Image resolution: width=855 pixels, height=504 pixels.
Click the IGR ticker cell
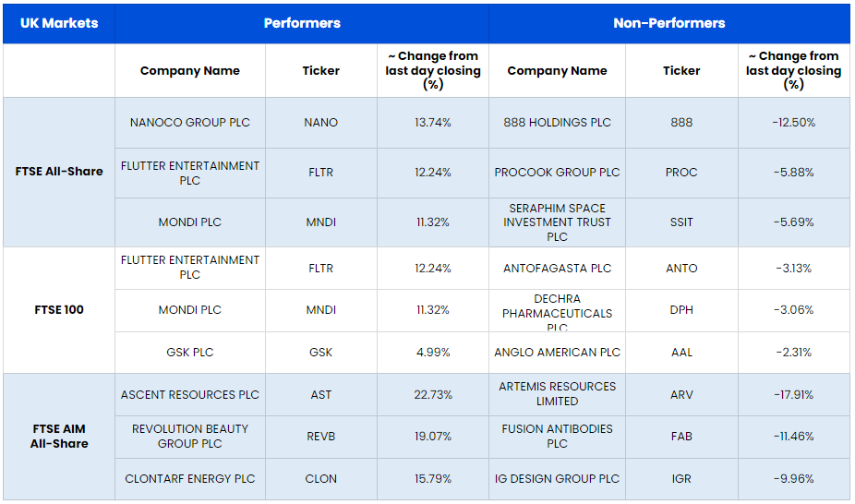[x=681, y=479]
